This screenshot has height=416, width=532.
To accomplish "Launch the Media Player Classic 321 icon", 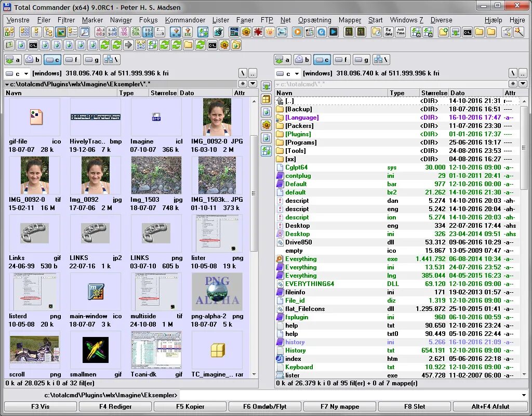I will tap(310, 32).
